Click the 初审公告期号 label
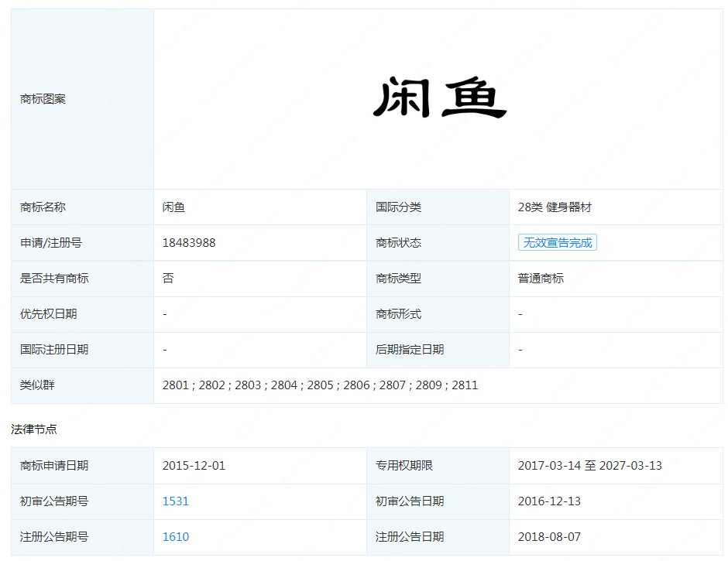Screen dimensions: 728x561 tap(54, 501)
